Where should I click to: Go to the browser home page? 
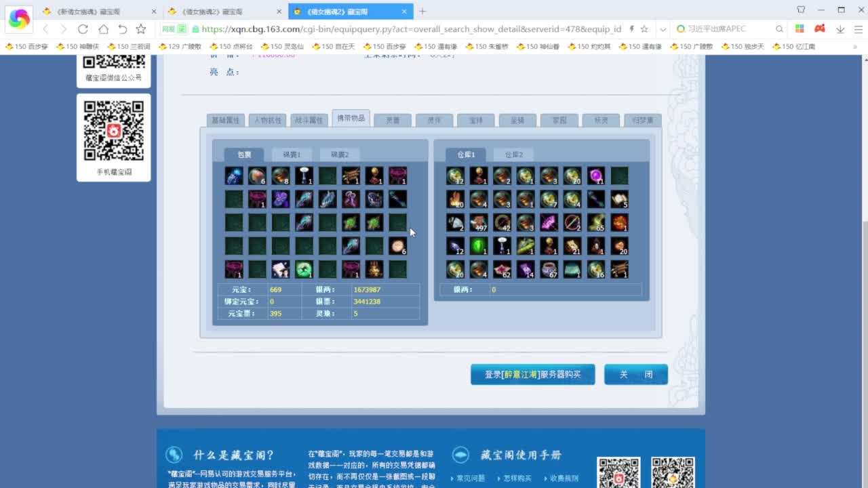tap(103, 29)
